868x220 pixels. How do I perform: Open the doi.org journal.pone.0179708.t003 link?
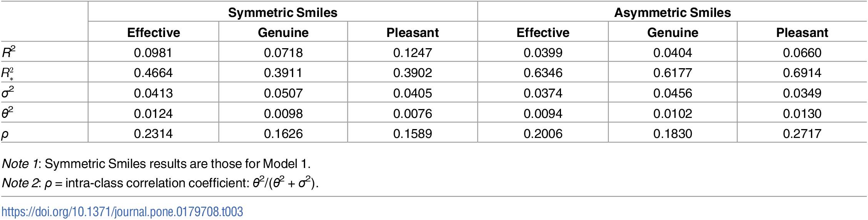point(122,212)
